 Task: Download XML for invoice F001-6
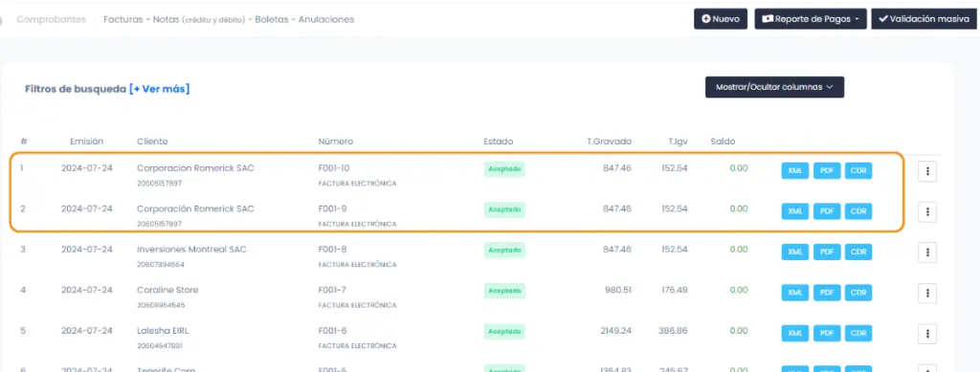[795, 334]
